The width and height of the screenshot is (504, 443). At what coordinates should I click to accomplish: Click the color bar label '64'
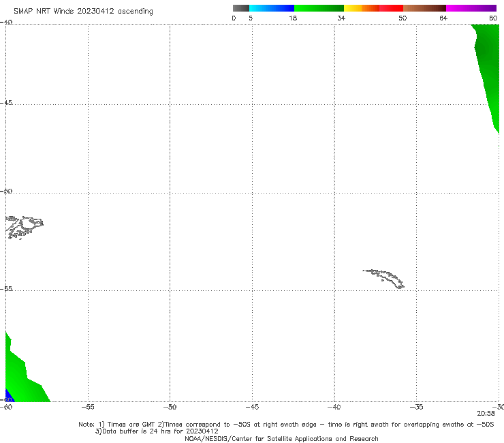[x=443, y=18]
